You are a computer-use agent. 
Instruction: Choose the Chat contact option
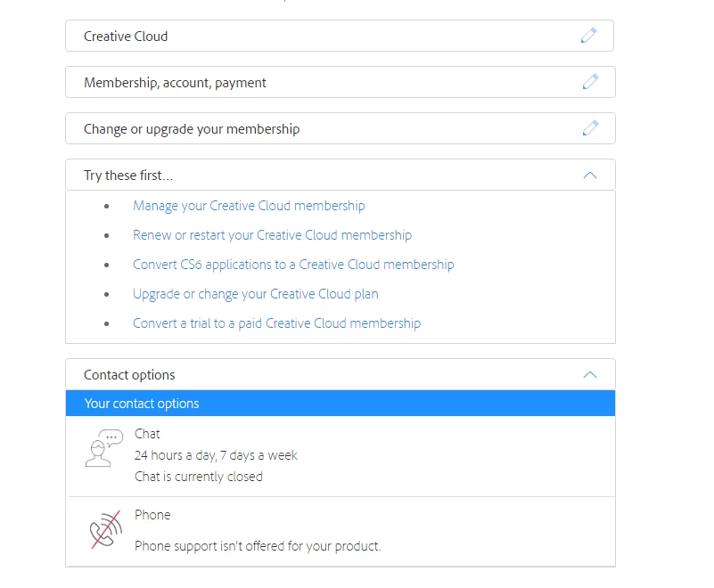click(147, 434)
